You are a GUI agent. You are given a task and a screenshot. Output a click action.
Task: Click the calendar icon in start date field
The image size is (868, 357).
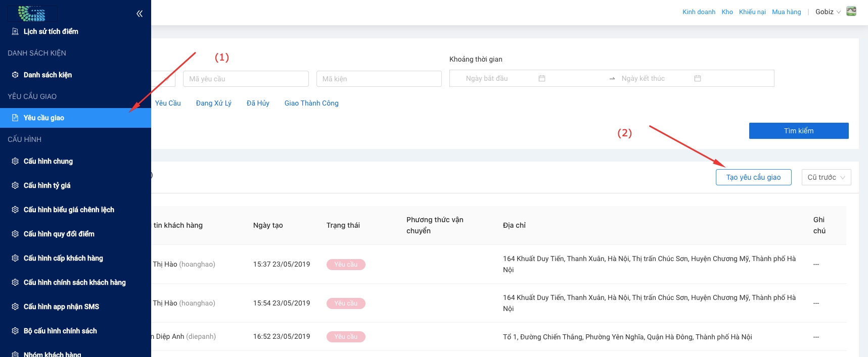click(542, 78)
